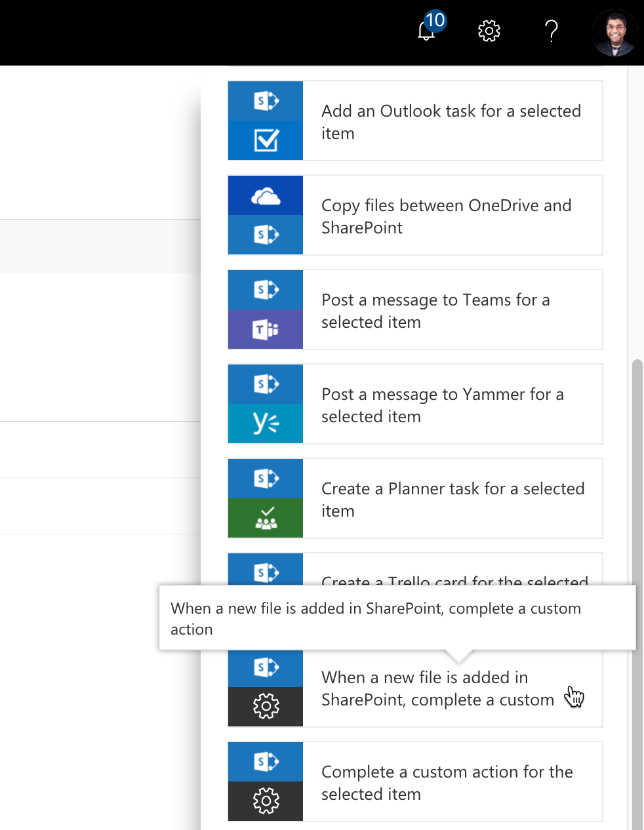Select the Yammer icon
Image resolution: width=644 pixels, height=830 pixels.
coord(265,424)
